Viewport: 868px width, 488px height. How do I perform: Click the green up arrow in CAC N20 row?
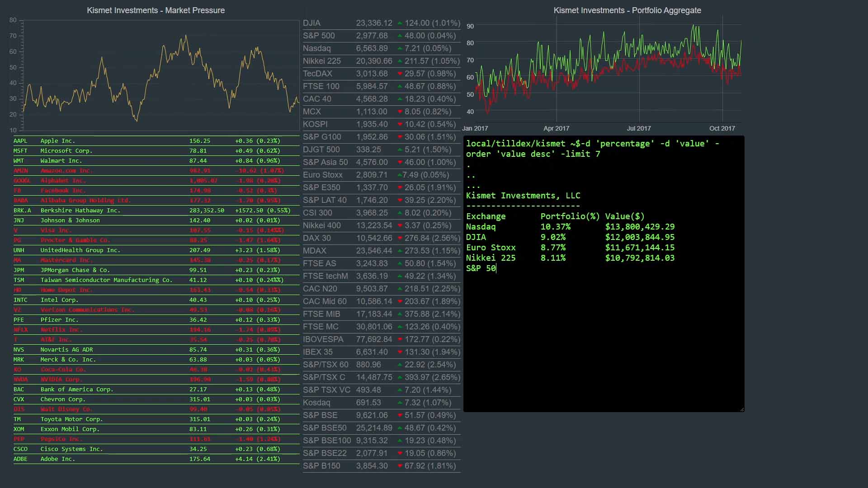400,289
